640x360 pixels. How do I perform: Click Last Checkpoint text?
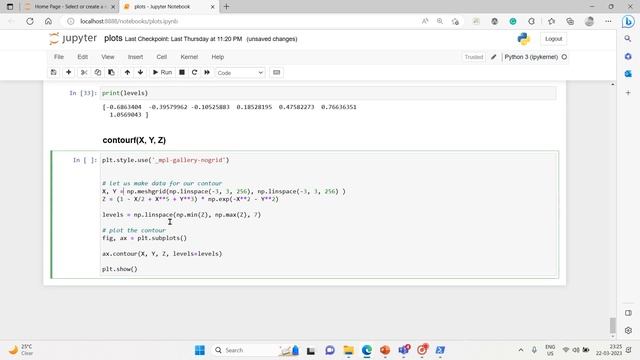[183, 39]
